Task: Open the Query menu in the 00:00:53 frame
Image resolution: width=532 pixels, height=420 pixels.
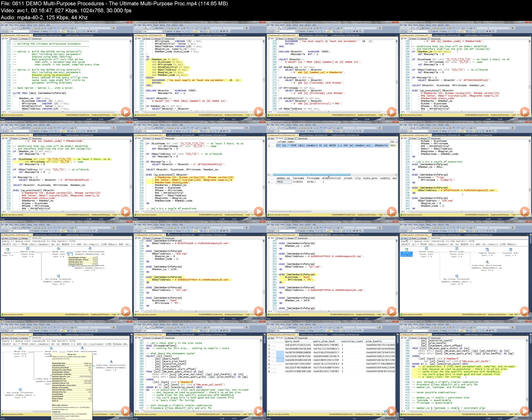Action: [16, 25]
